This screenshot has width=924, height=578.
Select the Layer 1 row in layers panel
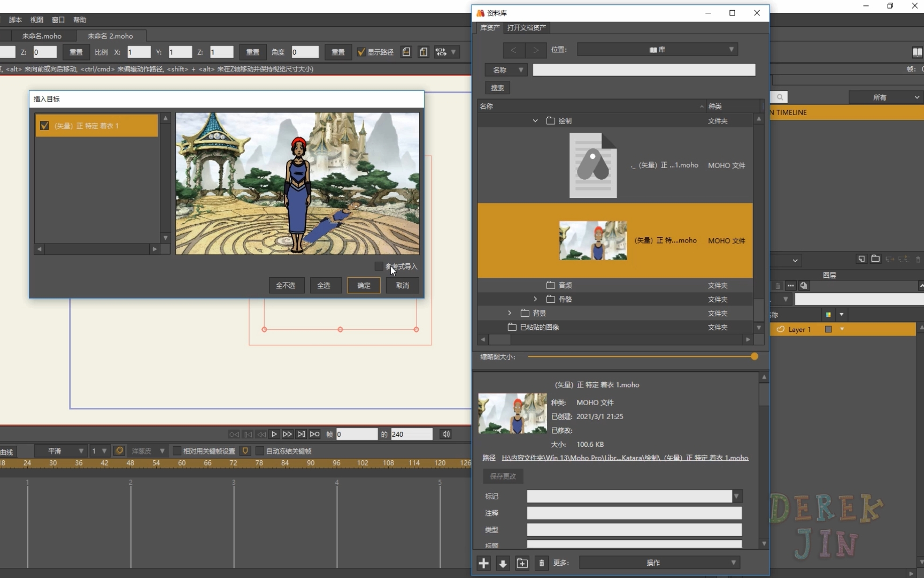pyautogui.click(x=799, y=330)
